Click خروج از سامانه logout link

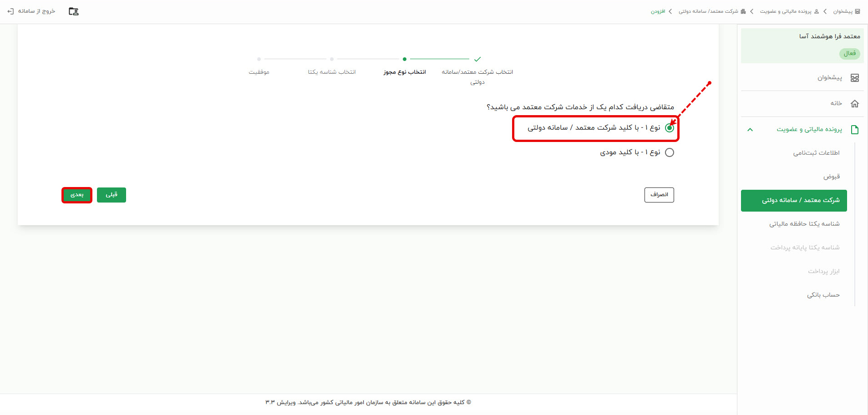click(36, 11)
